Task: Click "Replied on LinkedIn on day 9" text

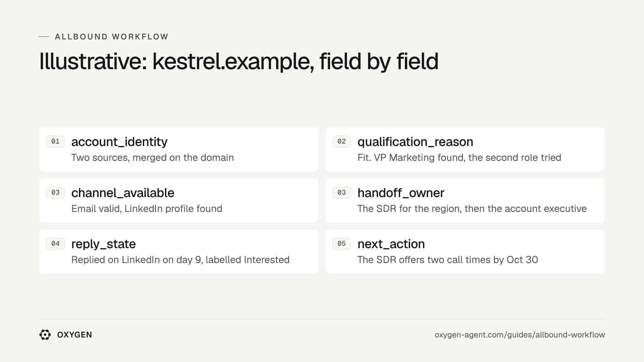Action: click(180, 260)
